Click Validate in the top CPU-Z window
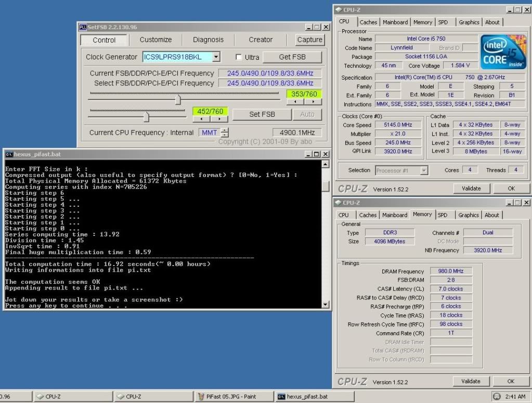The width and height of the screenshot is (532, 403). click(471, 188)
